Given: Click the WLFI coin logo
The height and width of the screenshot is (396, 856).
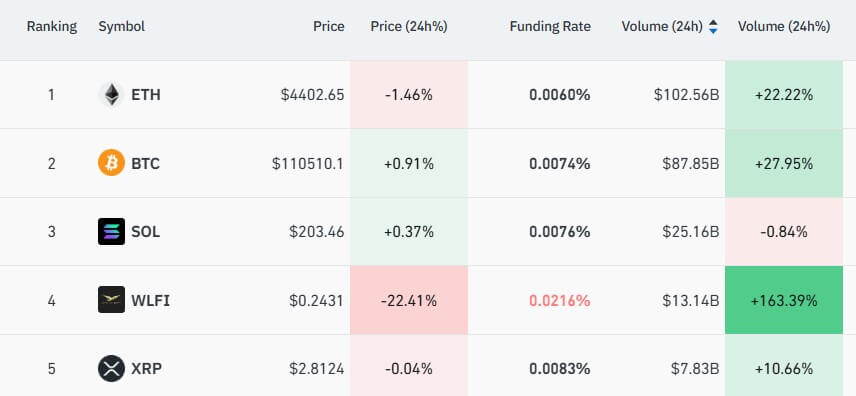Looking at the screenshot, I should [111, 300].
